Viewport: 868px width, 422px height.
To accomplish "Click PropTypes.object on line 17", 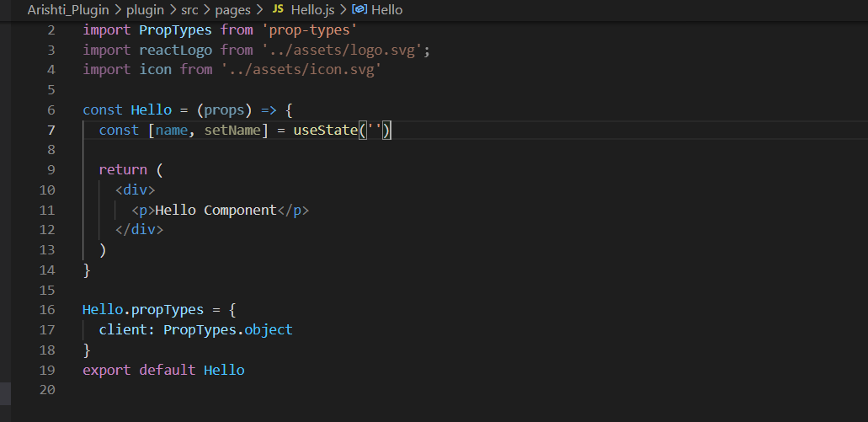I will point(228,329).
